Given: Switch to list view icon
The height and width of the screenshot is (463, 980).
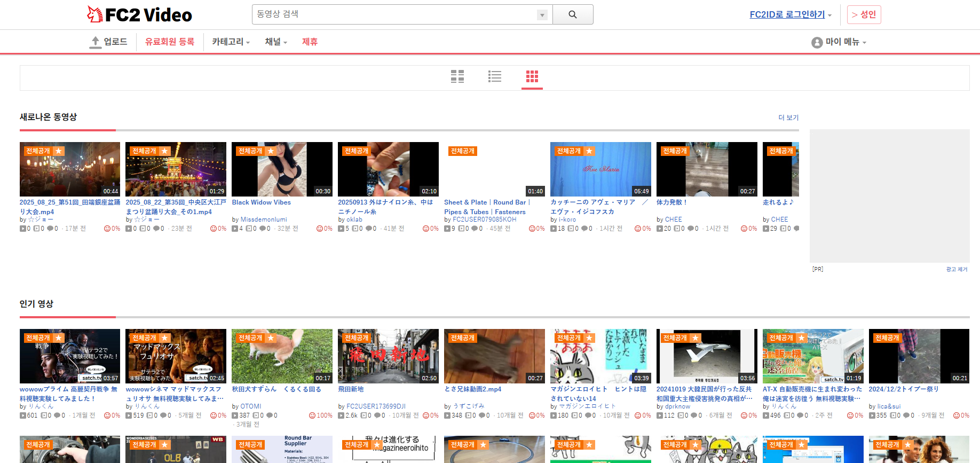Looking at the screenshot, I should (495, 76).
